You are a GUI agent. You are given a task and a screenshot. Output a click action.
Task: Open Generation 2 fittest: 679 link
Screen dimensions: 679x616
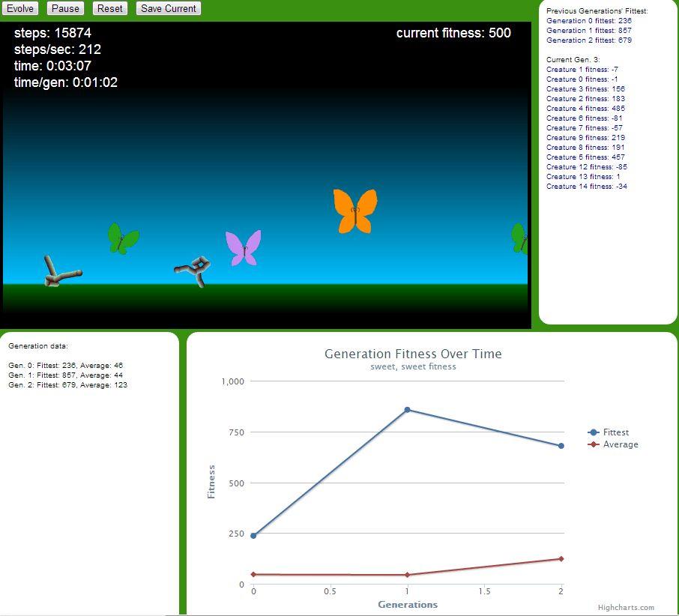click(589, 40)
